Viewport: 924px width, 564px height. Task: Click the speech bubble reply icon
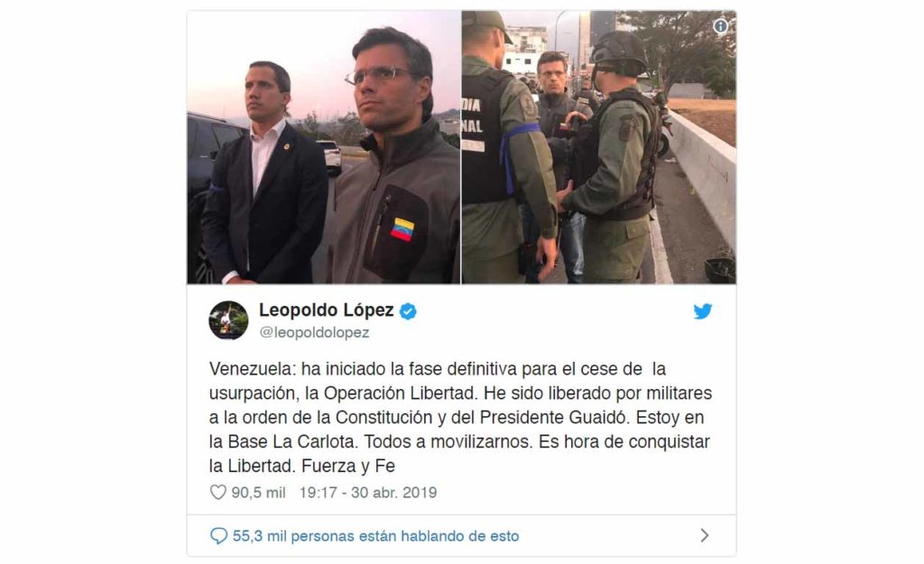[218, 536]
